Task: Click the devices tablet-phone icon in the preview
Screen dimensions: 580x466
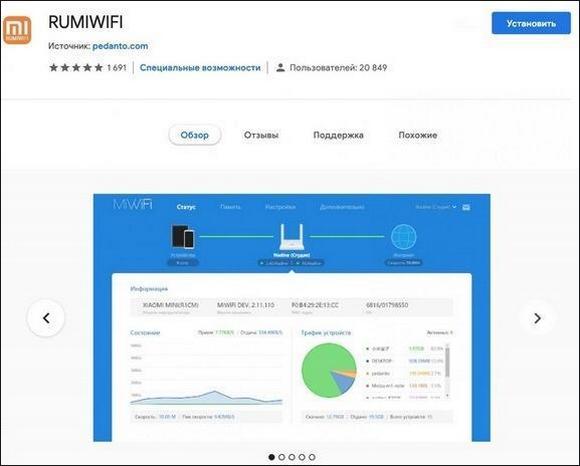Action: (183, 236)
